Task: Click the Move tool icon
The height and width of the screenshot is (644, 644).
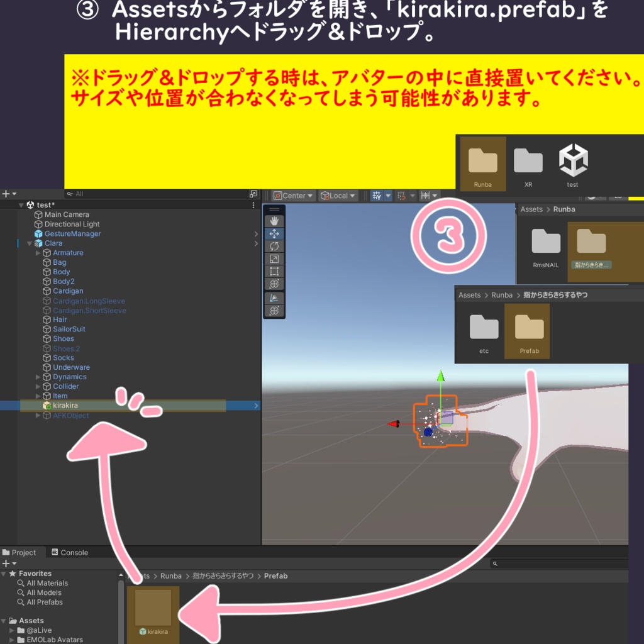Action: click(x=274, y=233)
